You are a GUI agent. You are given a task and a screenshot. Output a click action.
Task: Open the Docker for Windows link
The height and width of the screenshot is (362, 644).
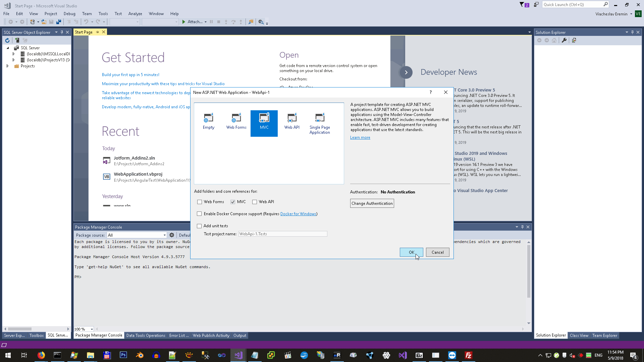click(298, 214)
